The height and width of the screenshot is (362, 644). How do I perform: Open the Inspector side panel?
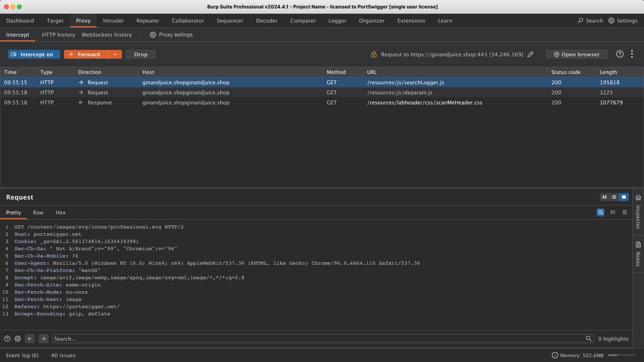coord(638,212)
